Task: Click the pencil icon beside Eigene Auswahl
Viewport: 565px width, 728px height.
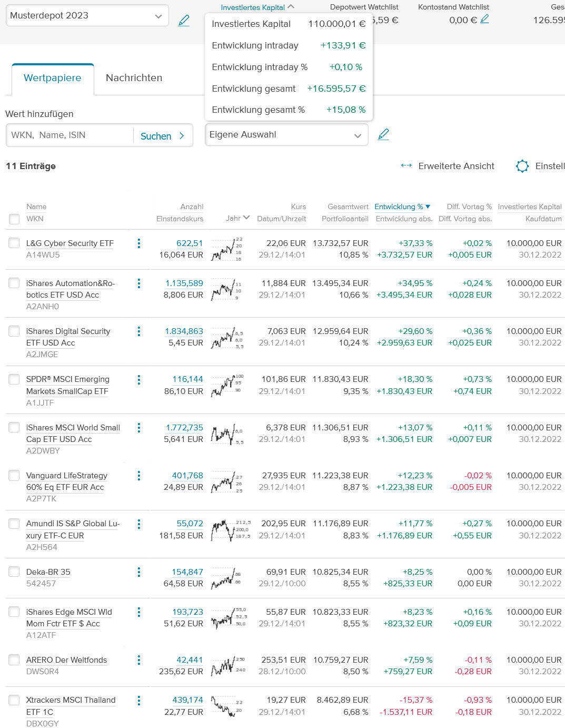Action: coord(383,134)
